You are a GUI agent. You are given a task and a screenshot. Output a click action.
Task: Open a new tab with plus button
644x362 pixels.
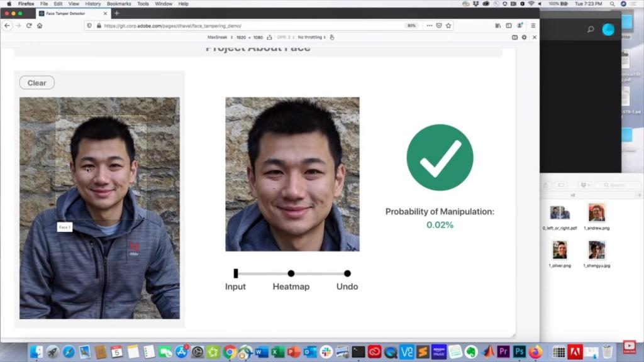[x=116, y=13]
